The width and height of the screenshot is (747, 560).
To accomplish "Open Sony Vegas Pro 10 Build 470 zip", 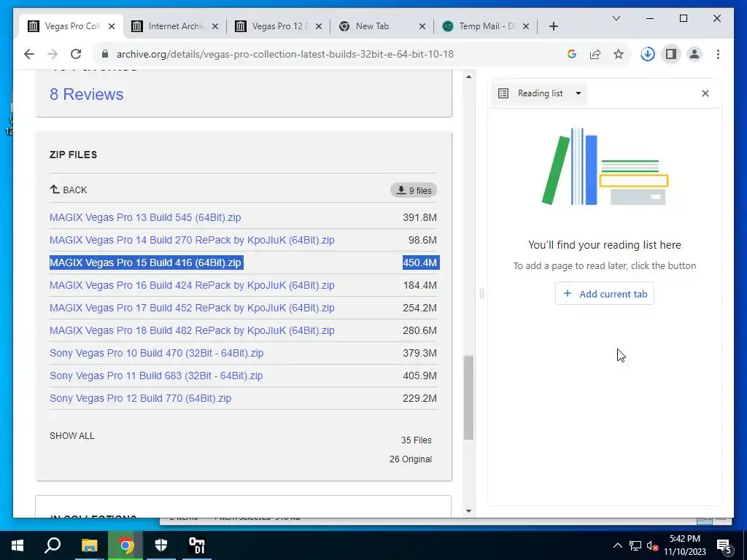I will pos(157,354).
